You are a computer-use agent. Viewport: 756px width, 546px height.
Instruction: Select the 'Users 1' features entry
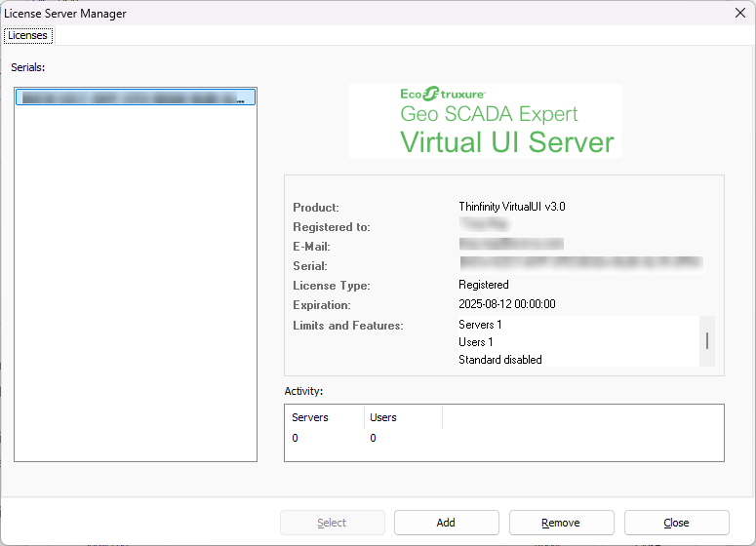(476, 342)
